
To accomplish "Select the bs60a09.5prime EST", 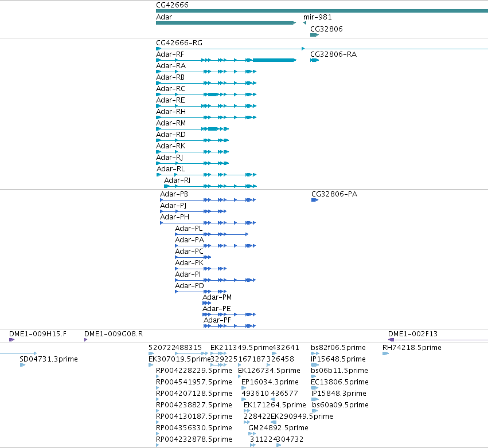I will (315, 411).
